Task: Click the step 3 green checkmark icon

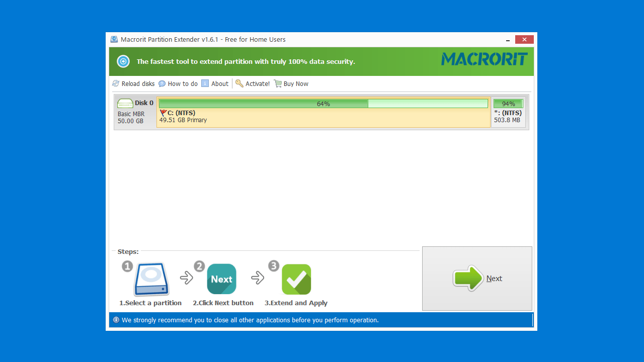Action: click(x=296, y=279)
